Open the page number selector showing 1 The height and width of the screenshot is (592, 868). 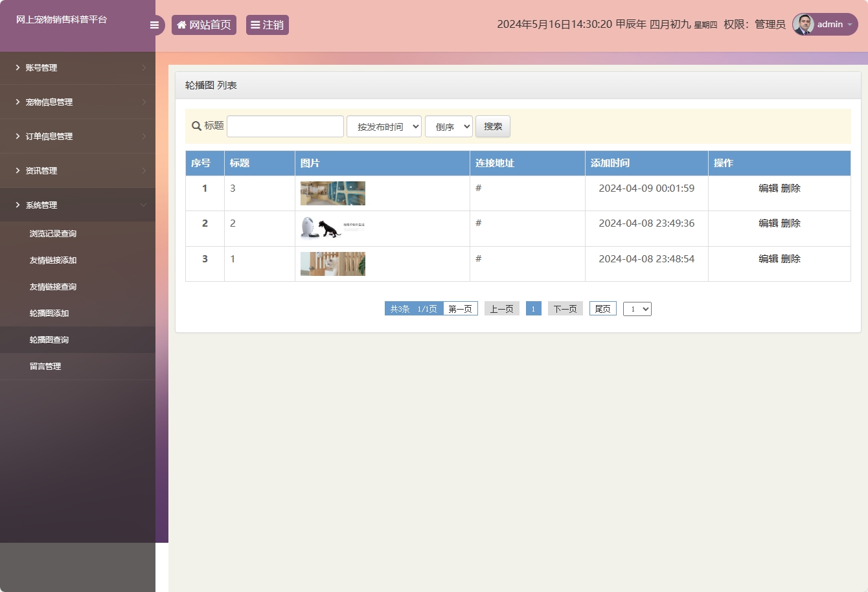pyautogui.click(x=637, y=308)
